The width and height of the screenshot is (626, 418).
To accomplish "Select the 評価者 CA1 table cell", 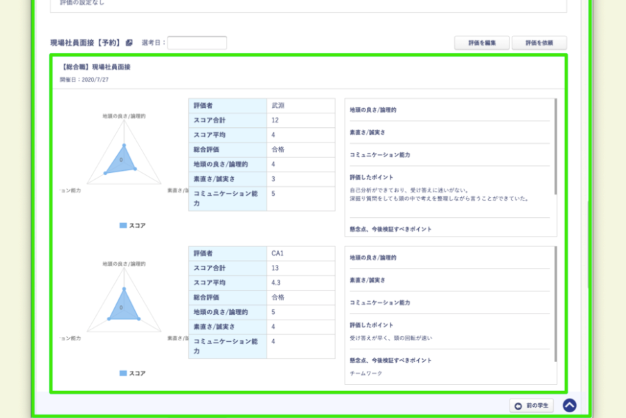I will [300, 253].
